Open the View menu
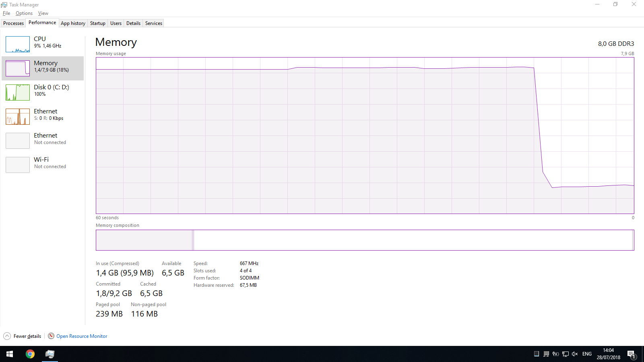Image resolution: width=644 pixels, height=362 pixels. [x=43, y=13]
